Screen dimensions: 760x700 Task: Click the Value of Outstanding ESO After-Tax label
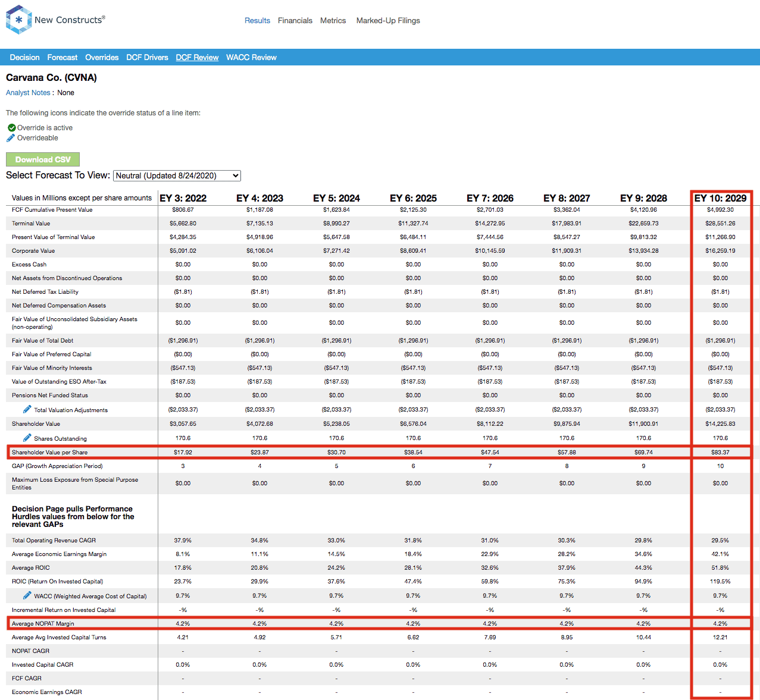(x=60, y=382)
